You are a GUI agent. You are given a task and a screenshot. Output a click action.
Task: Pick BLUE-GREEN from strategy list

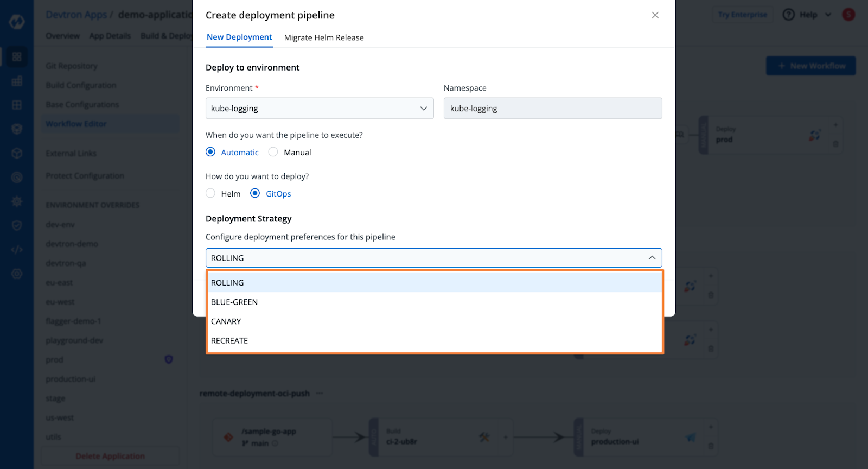pyautogui.click(x=435, y=302)
